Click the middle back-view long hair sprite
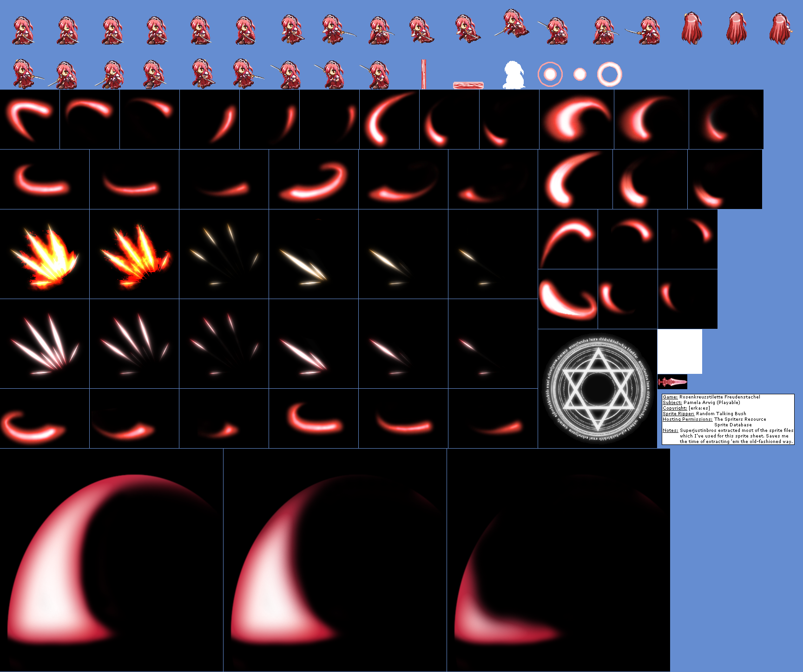 click(x=737, y=29)
